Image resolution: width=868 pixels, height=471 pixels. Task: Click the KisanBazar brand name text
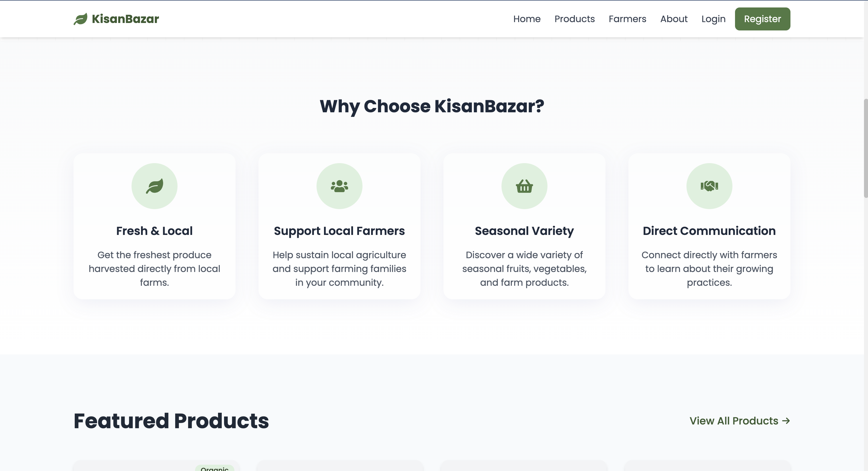point(125,19)
